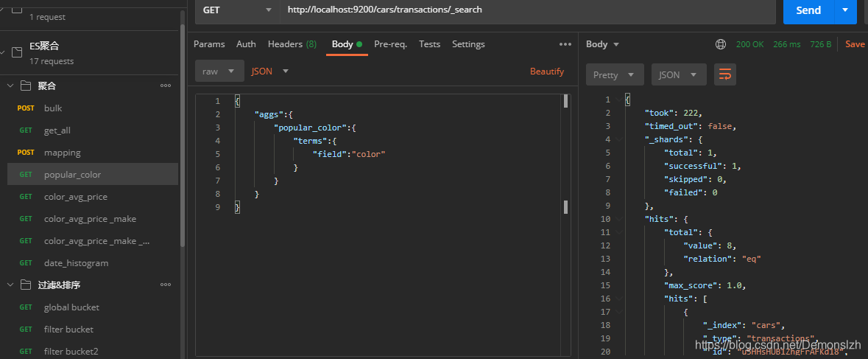Open the filter bucket2 request
868x359 pixels.
pyautogui.click(x=93, y=351)
